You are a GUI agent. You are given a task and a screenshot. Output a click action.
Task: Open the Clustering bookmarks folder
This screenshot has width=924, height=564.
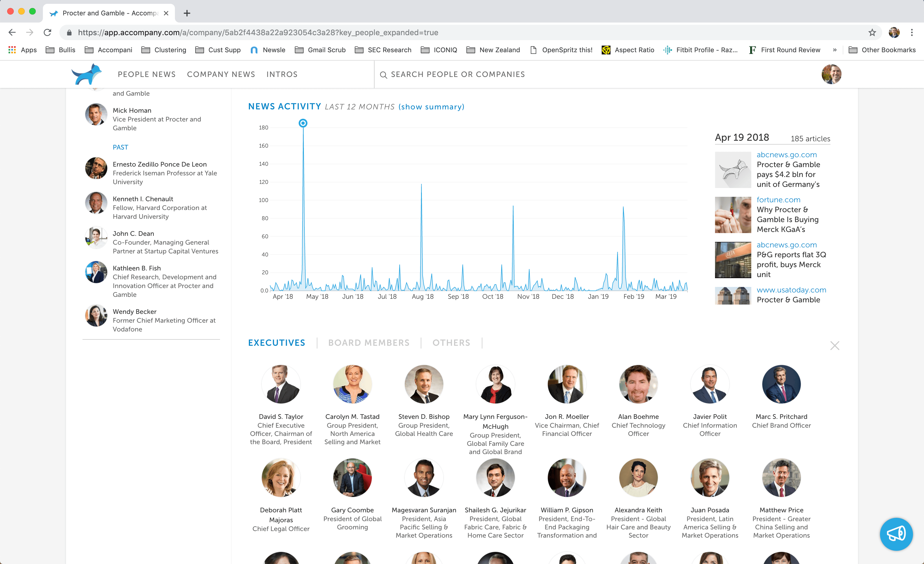(164, 50)
